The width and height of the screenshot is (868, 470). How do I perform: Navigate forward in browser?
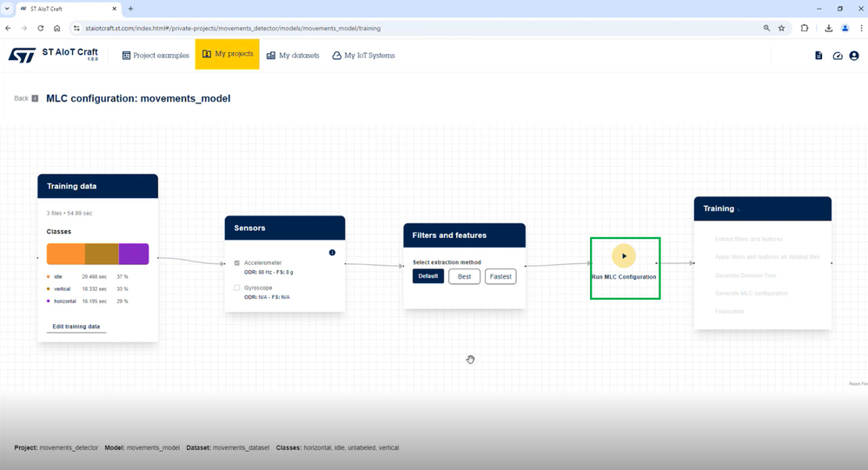[23, 28]
